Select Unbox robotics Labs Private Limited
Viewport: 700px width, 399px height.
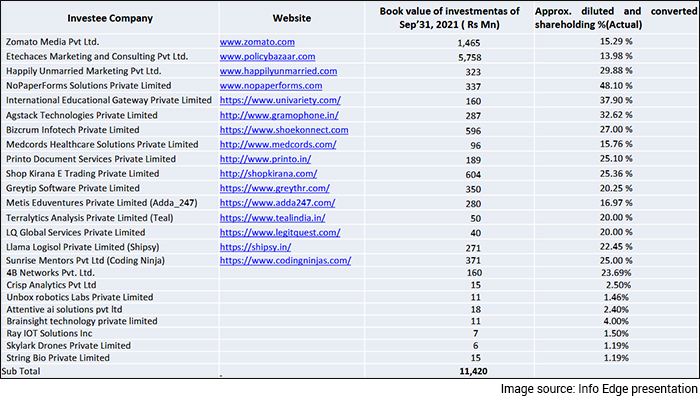[79, 297]
